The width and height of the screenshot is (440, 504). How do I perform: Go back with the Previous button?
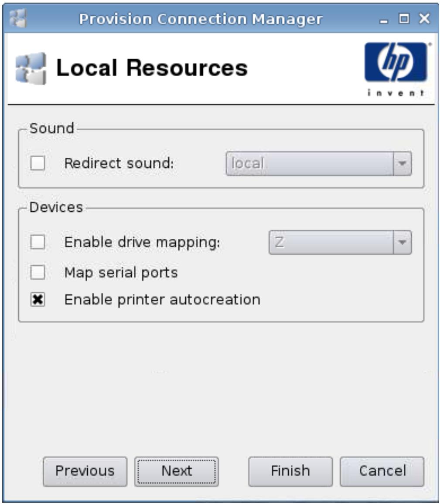(x=85, y=471)
